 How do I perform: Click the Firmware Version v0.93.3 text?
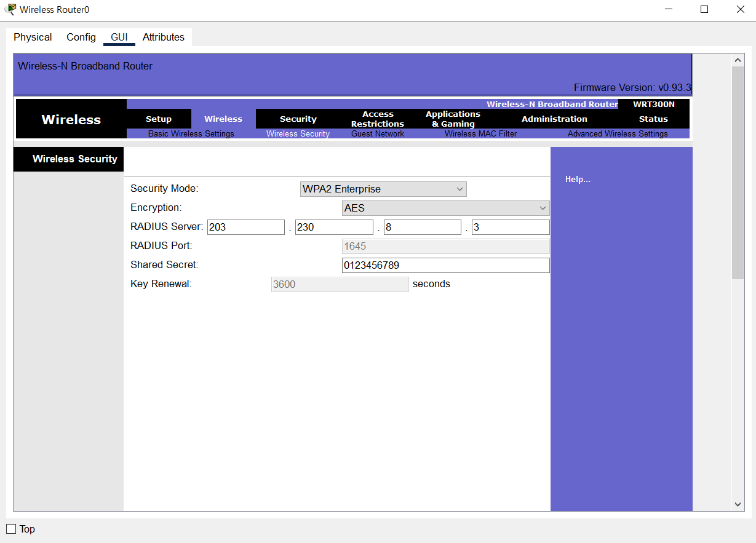[x=632, y=87]
